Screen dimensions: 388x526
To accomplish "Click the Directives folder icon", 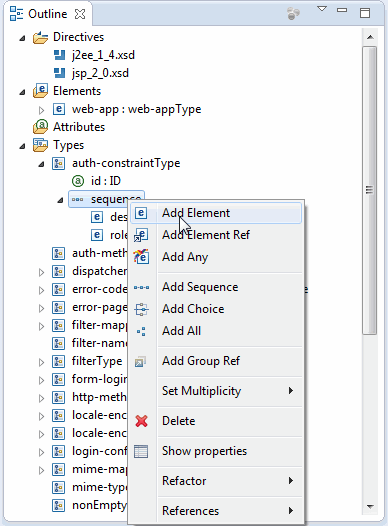I will (40, 37).
